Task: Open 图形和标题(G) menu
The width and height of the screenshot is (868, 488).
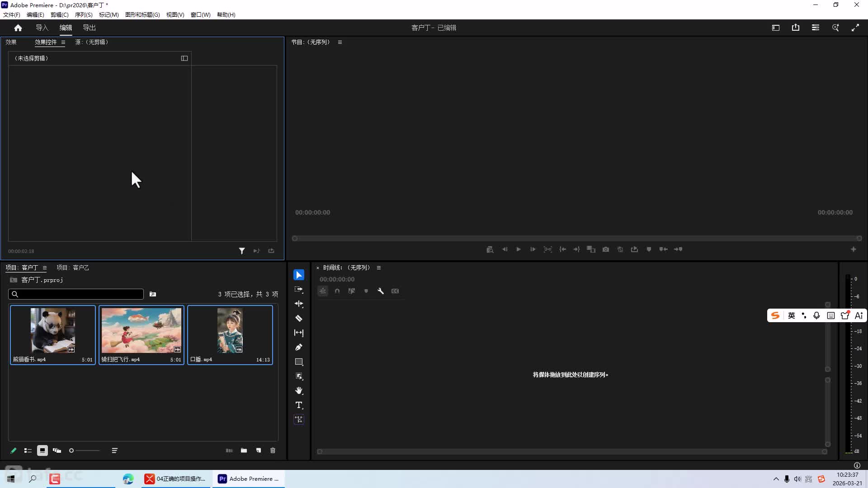Action: point(142,14)
